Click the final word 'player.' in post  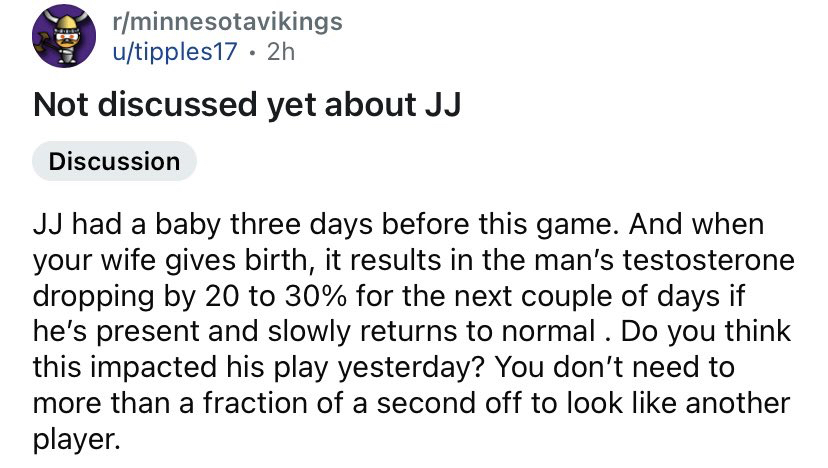tap(77, 440)
